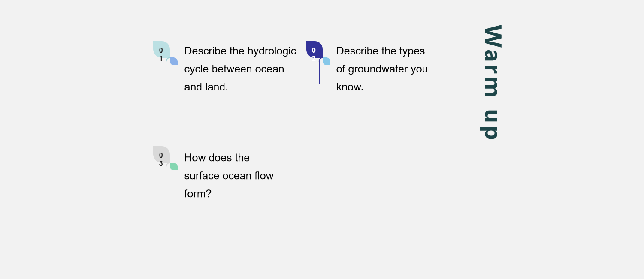Select the small green leaf beside 03
Image resolution: width=644 pixels, height=279 pixels.
pos(174,166)
